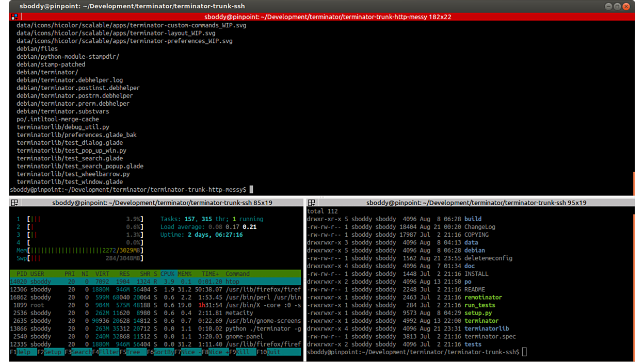
Task: Sort processes by the CPU% column header
Action: point(167,274)
